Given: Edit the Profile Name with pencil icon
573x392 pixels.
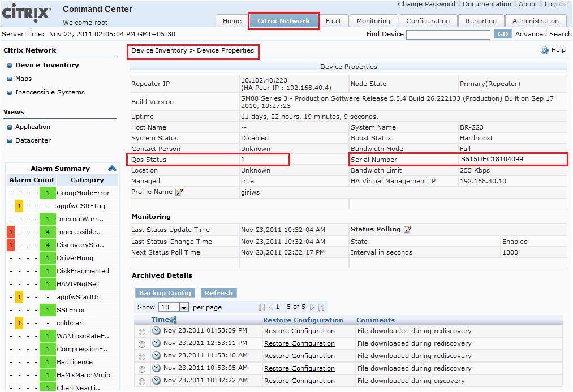Looking at the screenshot, I should point(179,192).
